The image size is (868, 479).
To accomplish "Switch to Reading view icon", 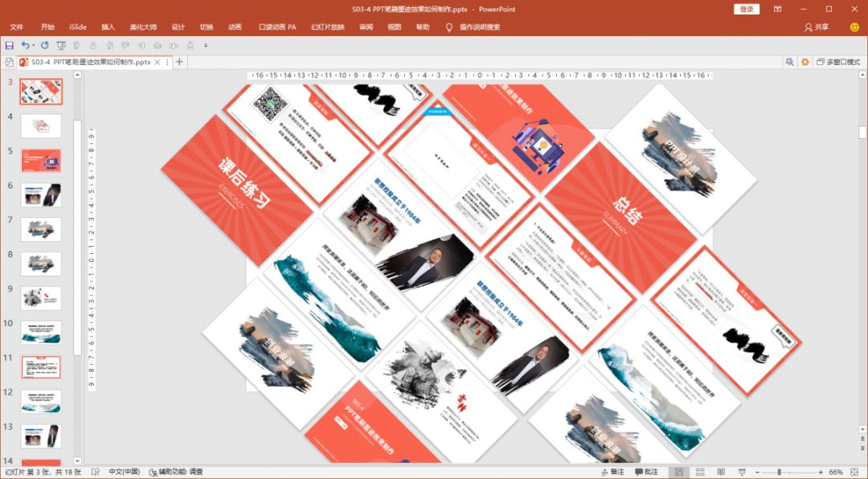I will pyautogui.click(x=721, y=472).
